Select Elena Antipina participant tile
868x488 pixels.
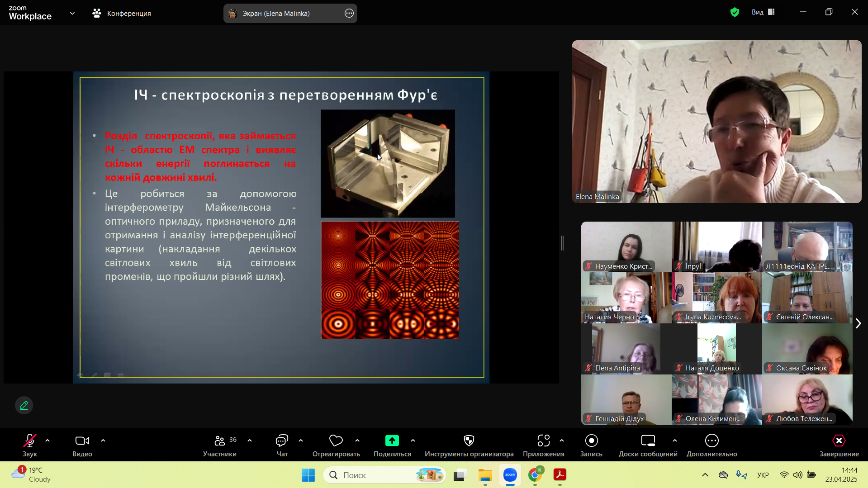(x=626, y=349)
